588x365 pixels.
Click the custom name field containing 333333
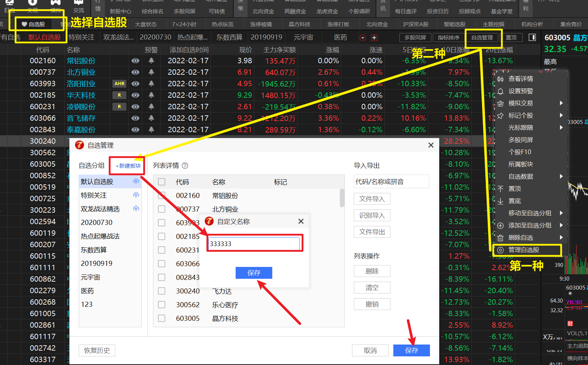click(x=254, y=244)
